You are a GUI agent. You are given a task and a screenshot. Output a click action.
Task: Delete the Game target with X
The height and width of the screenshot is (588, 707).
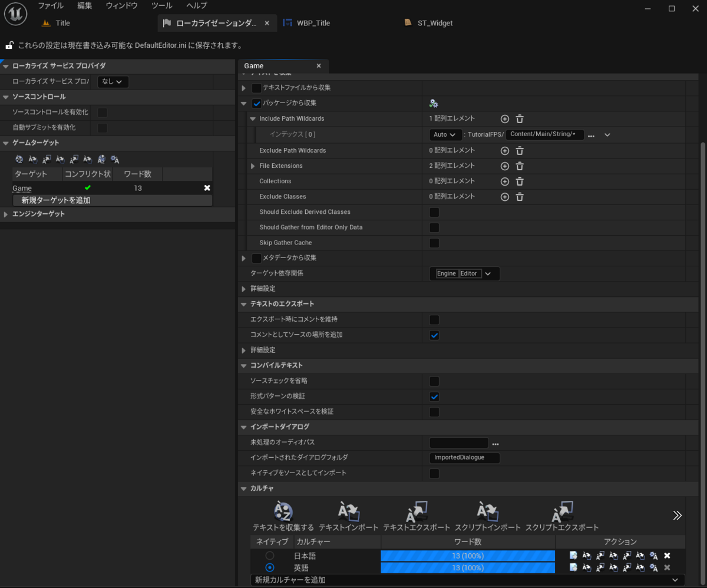tap(207, 188)
